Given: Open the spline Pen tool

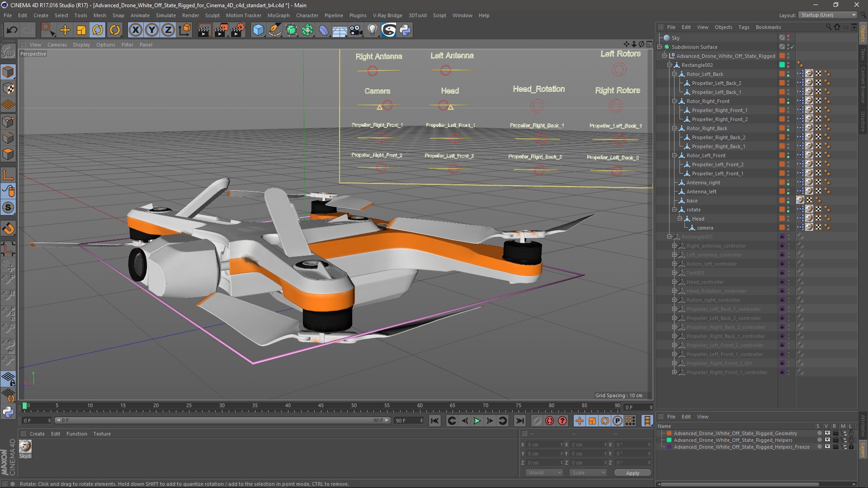Looking at the screenshot, I should click(x=275, y=30).
